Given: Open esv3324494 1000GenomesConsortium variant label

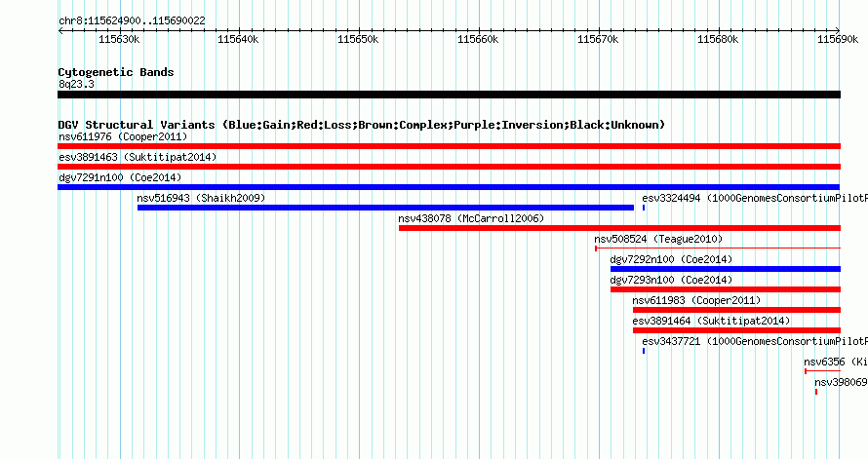Looking at the screenshot, I should (755, 198).
